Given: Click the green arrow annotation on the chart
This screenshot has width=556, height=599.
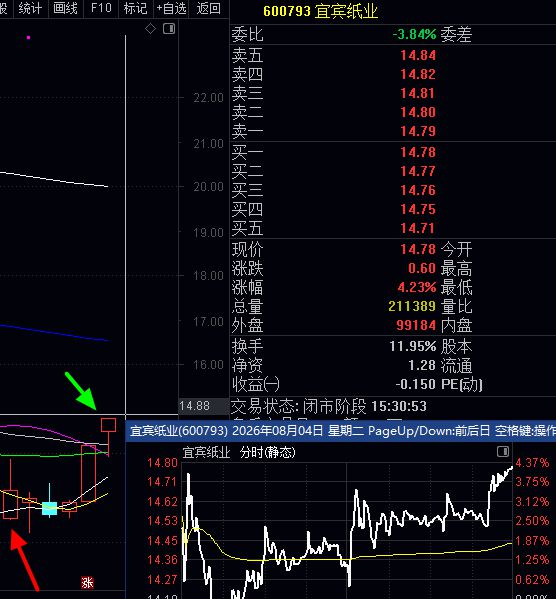Looking at the screenshot, I should point(80,390).
